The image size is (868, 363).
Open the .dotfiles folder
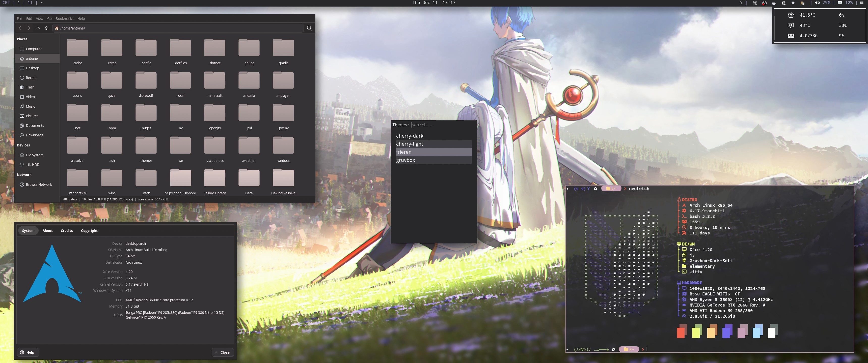180,51
